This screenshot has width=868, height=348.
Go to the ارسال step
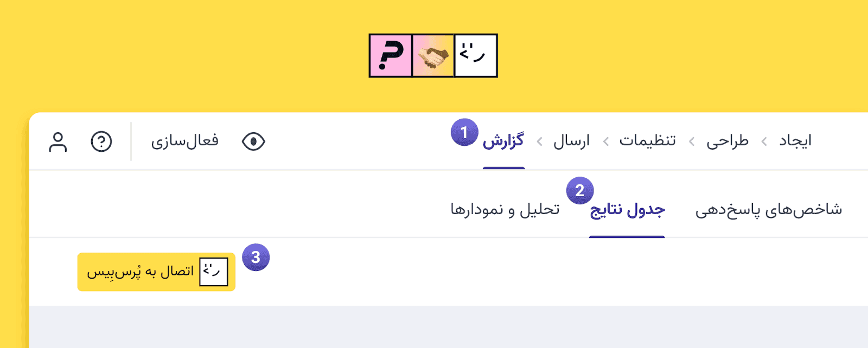[x=571, y=141]
